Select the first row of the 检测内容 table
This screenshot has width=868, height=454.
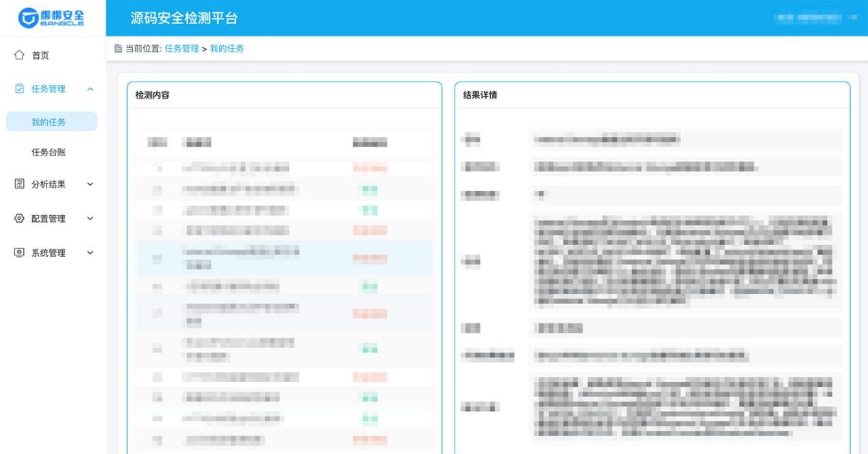point(284,168)
